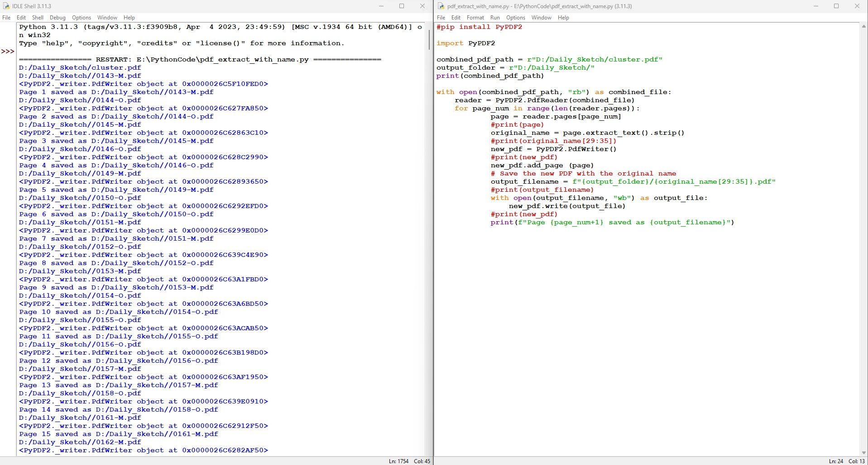This screenshot has height=465, width=868.
Task: Click the IDLE Shell Python title icon
Action: pos(6,6)
